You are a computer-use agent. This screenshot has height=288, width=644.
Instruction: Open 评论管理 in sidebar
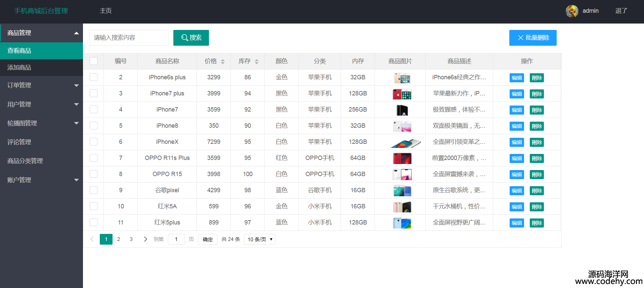[x=41, y=142]
